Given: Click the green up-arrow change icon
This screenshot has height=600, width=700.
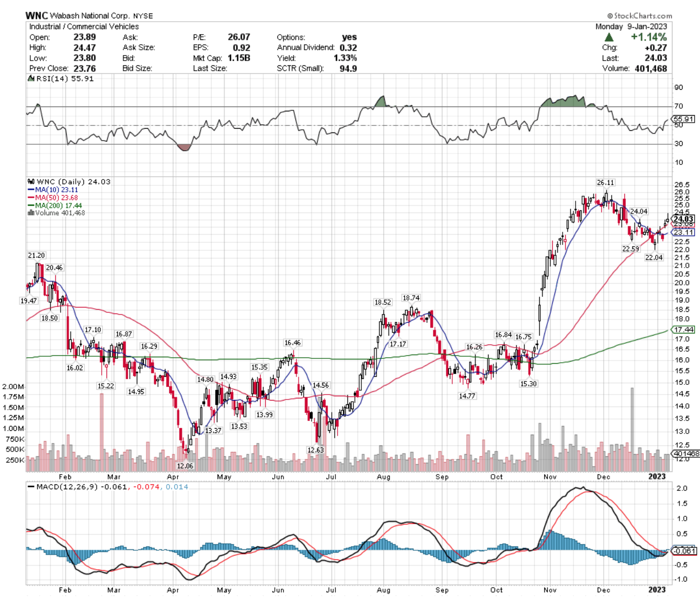Looking at the screenshot, I should click(x=609, y=37).
